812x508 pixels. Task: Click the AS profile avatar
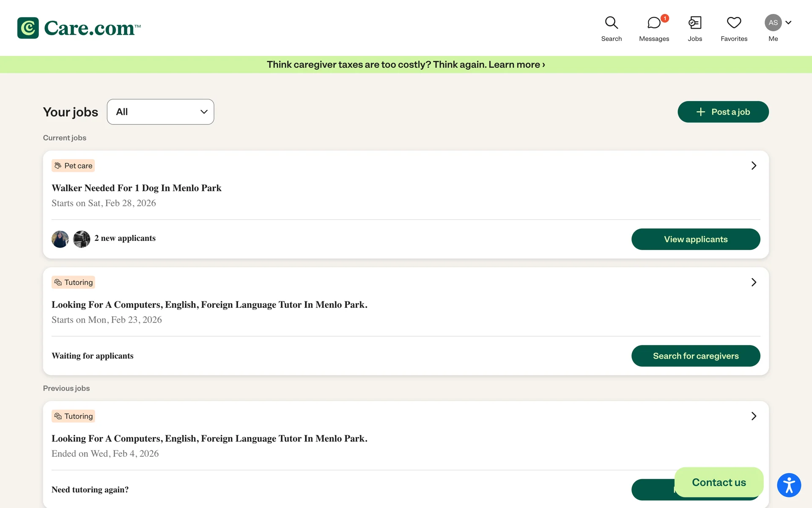coord(773,23)
